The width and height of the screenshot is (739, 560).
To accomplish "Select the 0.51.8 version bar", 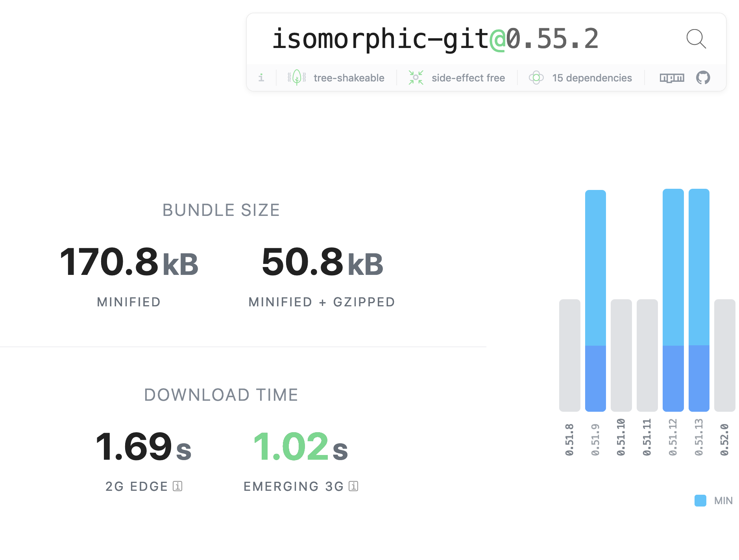I will [x=569, y=356].
